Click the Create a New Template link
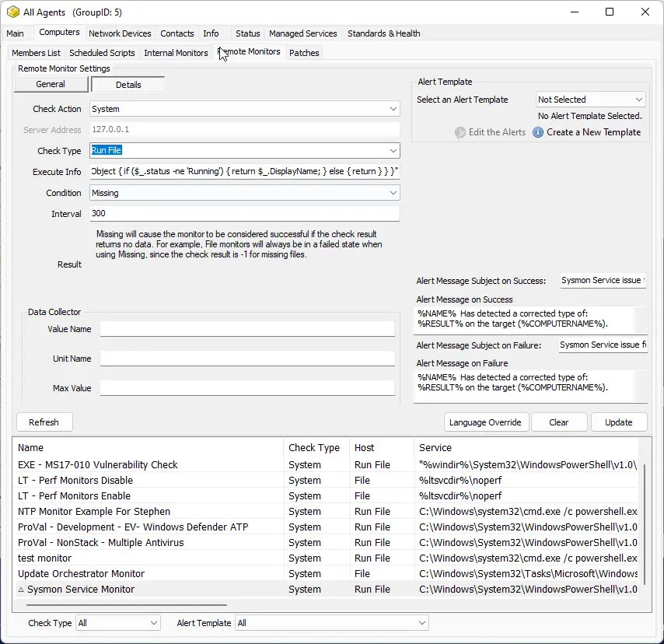This screenshot has width=664, height=644. coord(593,132)
